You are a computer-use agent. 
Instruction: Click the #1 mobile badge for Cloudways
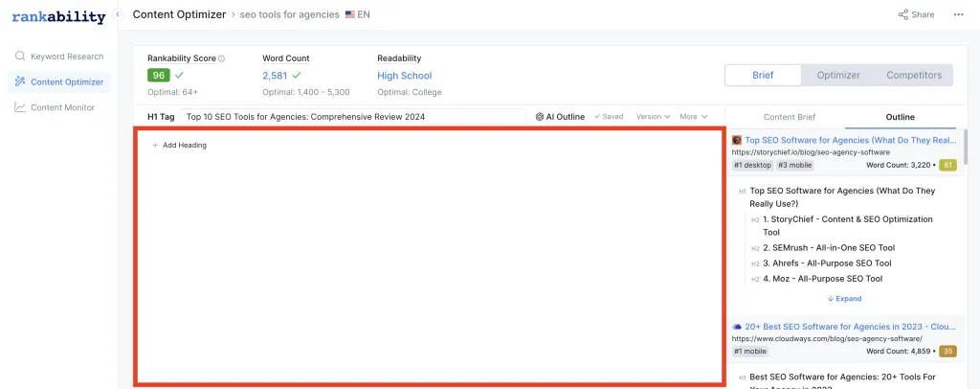[x=750, y=352]
